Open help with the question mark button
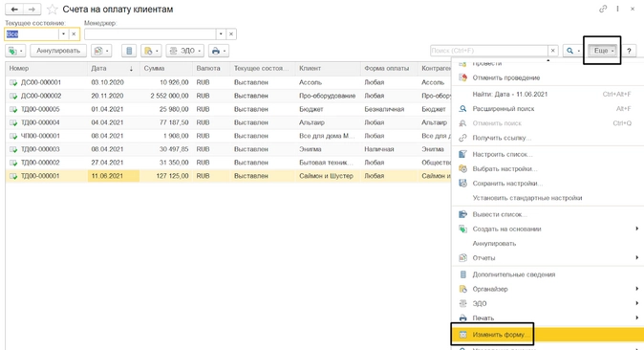This screenshot has height=350, width=644. [x=629, y=51]
